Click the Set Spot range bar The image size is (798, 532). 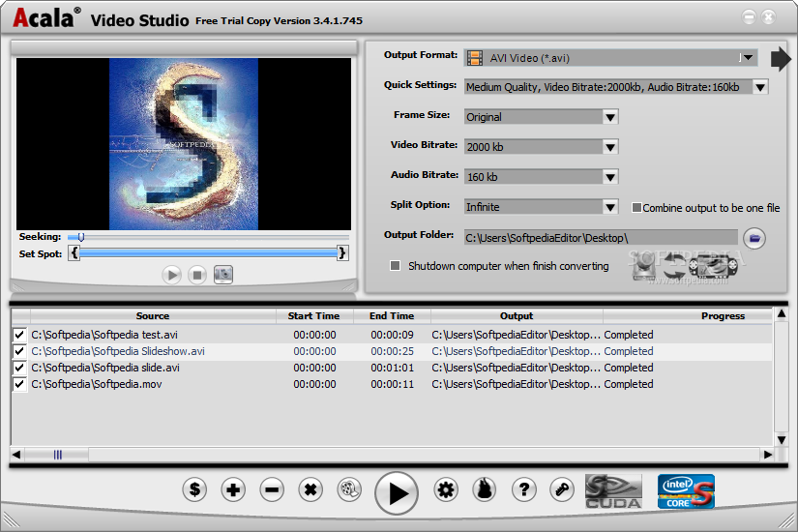point(208,253)
